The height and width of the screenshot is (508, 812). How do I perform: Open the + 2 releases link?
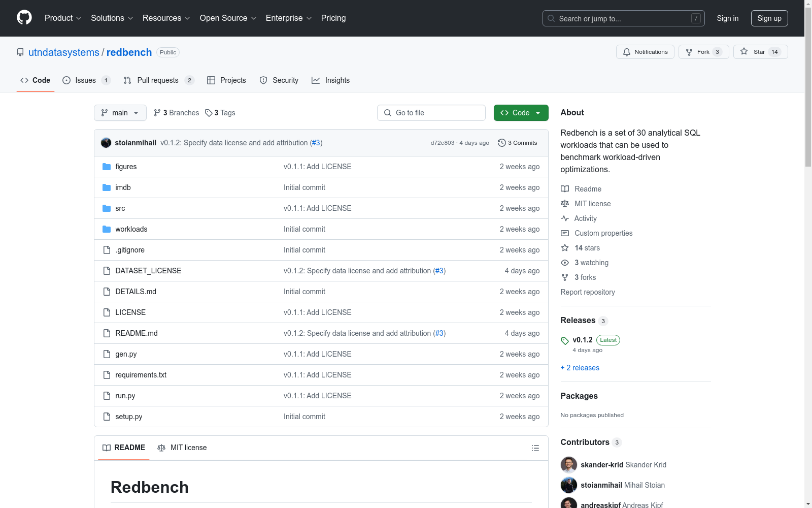[x=580, y=368]
